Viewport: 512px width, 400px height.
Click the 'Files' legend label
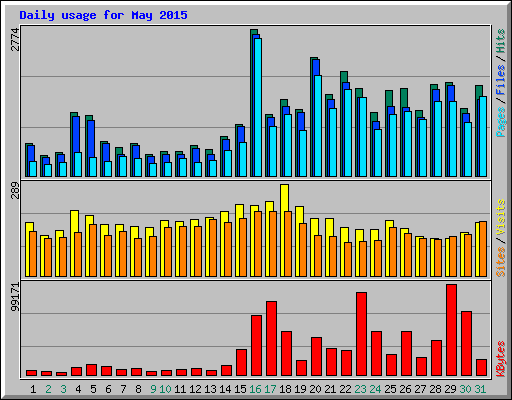point(501,80)
